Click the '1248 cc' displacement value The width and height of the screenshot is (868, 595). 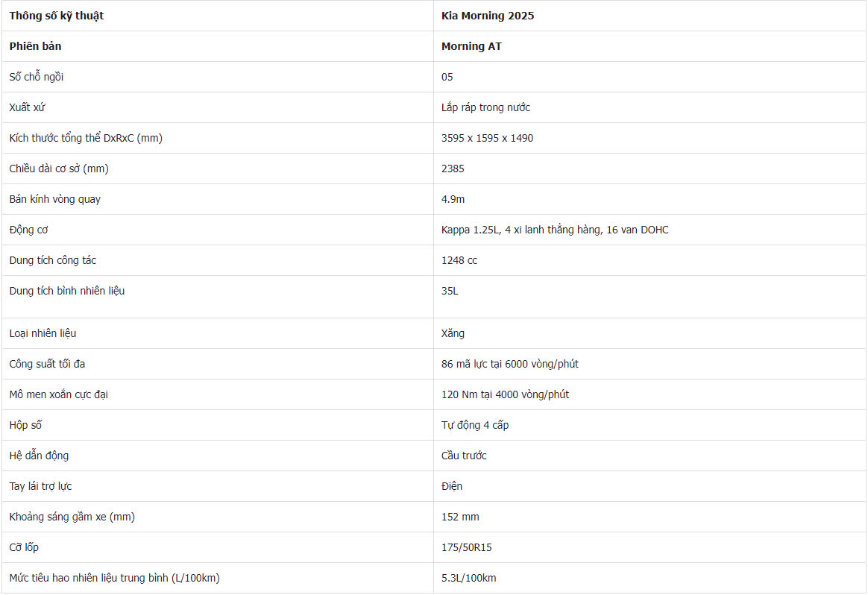[459, 260]
